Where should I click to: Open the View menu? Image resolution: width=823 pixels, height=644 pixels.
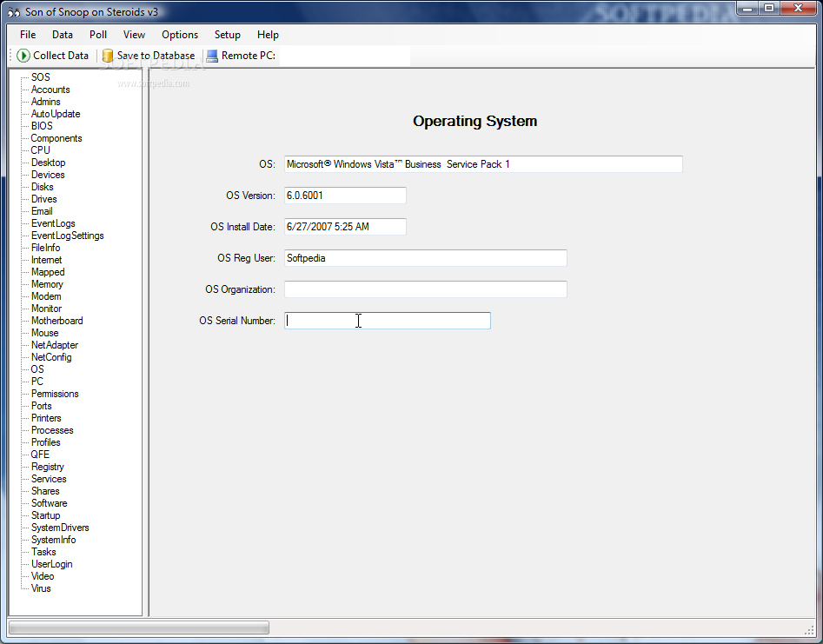pos(135,35)
